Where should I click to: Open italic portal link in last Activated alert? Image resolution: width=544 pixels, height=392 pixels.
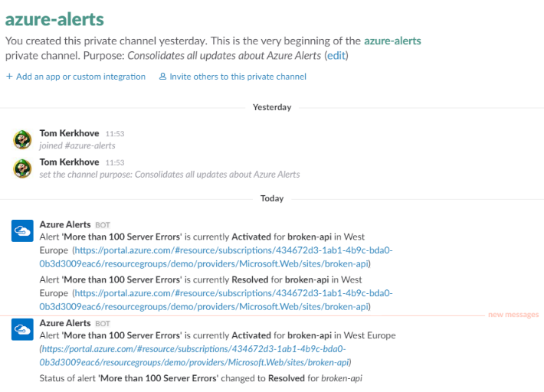195,355
